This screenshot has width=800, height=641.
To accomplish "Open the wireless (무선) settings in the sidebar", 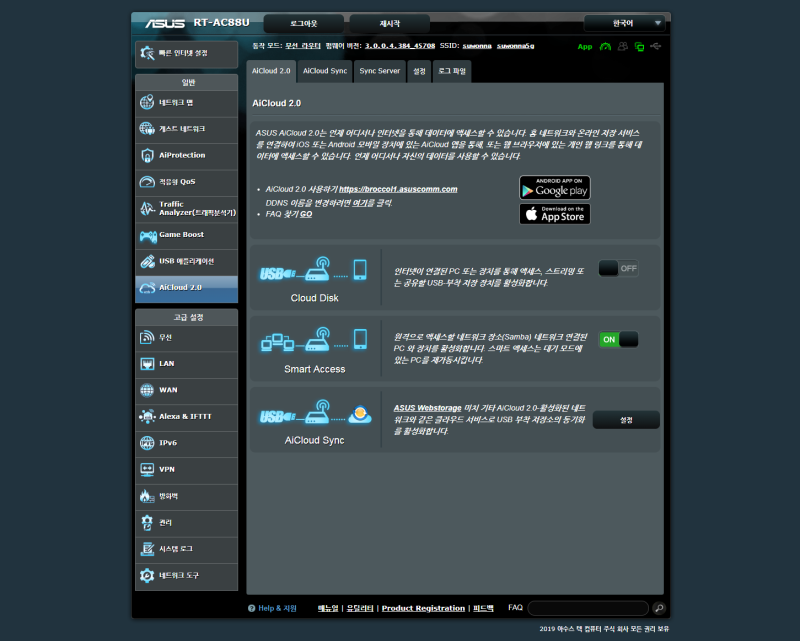I will 186,337.
